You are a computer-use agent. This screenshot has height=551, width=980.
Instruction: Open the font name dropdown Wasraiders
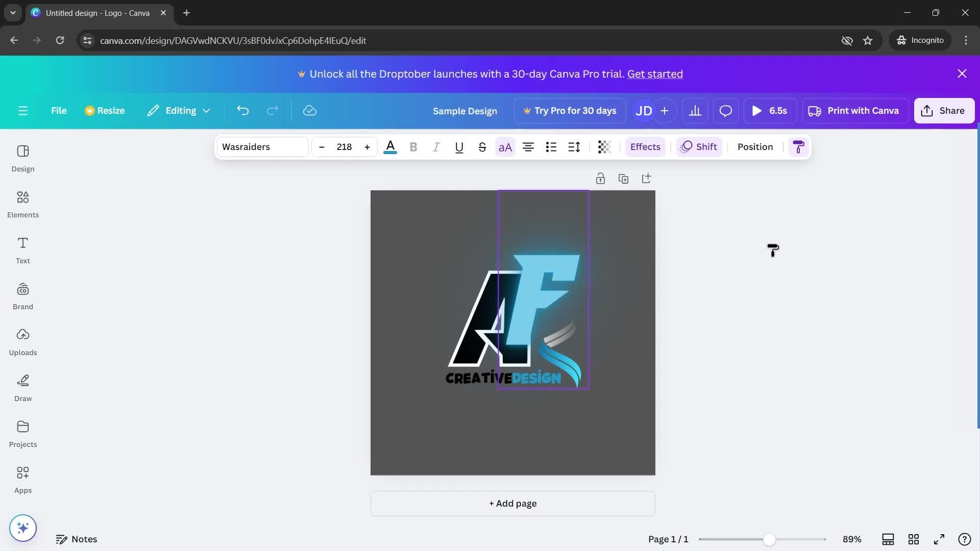(262, 146)
